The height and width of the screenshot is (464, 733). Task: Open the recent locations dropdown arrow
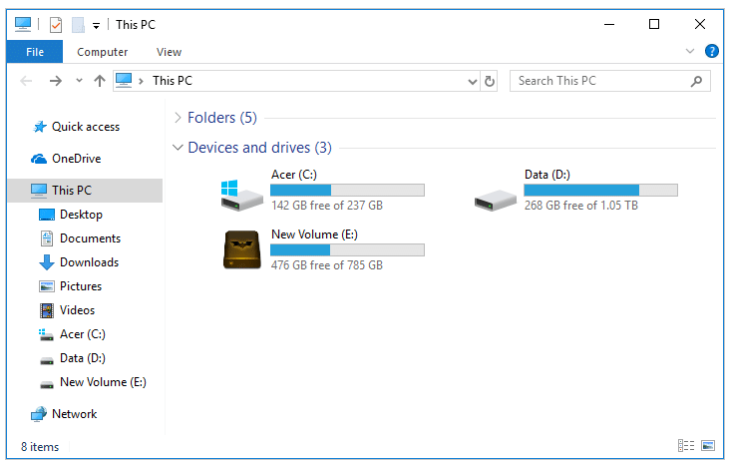click(x=79, y=81)
